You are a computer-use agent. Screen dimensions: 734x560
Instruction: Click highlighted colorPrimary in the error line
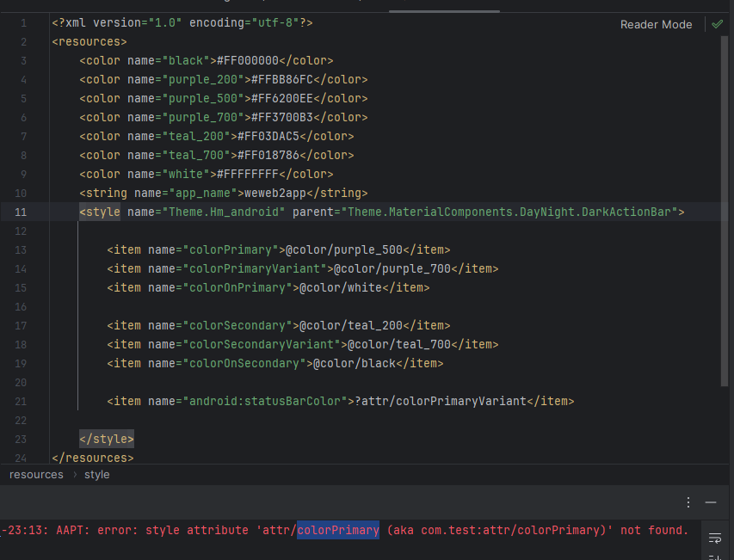[338, 530]
